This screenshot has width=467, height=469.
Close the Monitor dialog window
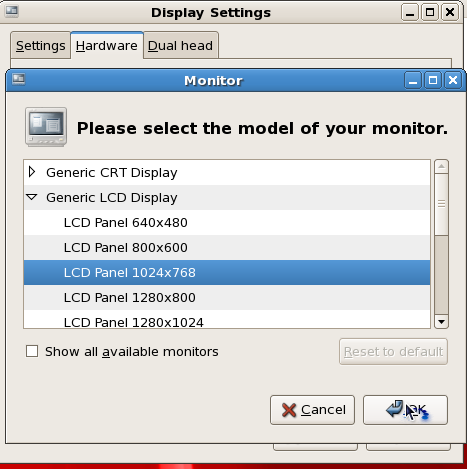[x=453, y=80]
